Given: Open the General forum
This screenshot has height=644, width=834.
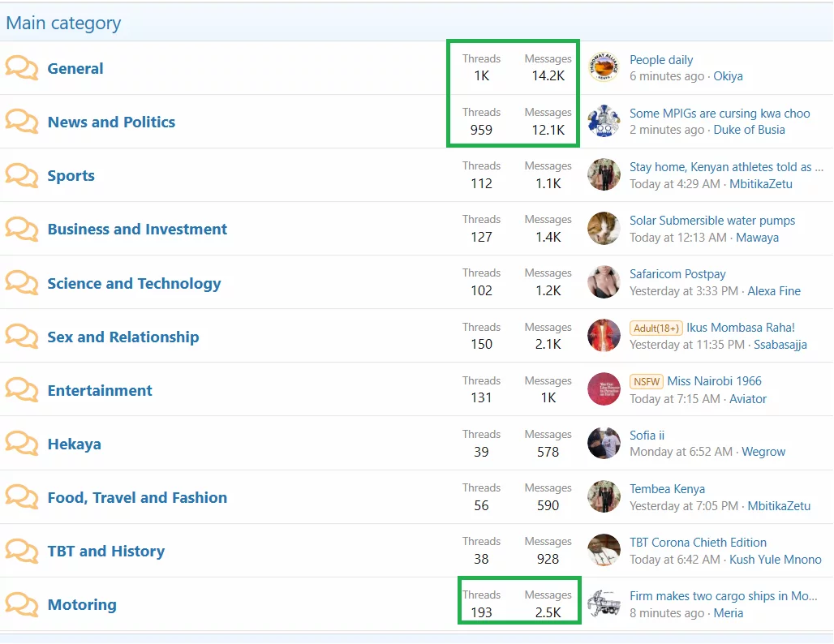Looking at the screenshot, I should (x=75, y=69).
